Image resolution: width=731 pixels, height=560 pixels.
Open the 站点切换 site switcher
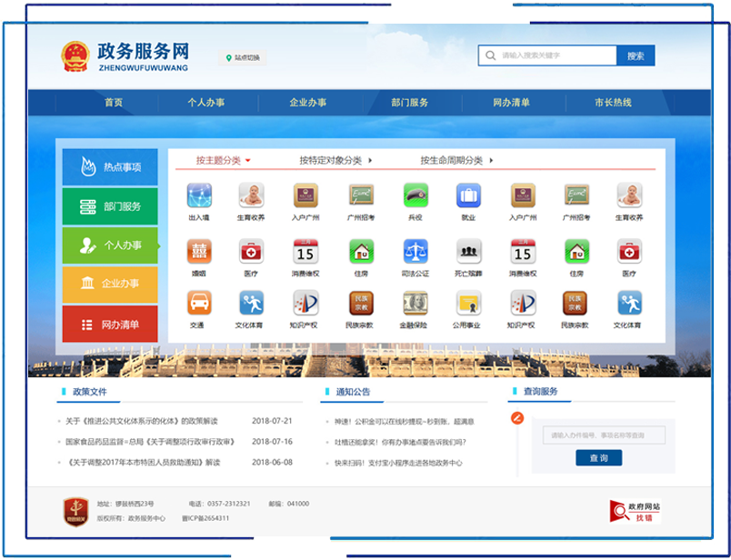click(x=243, y=57)
